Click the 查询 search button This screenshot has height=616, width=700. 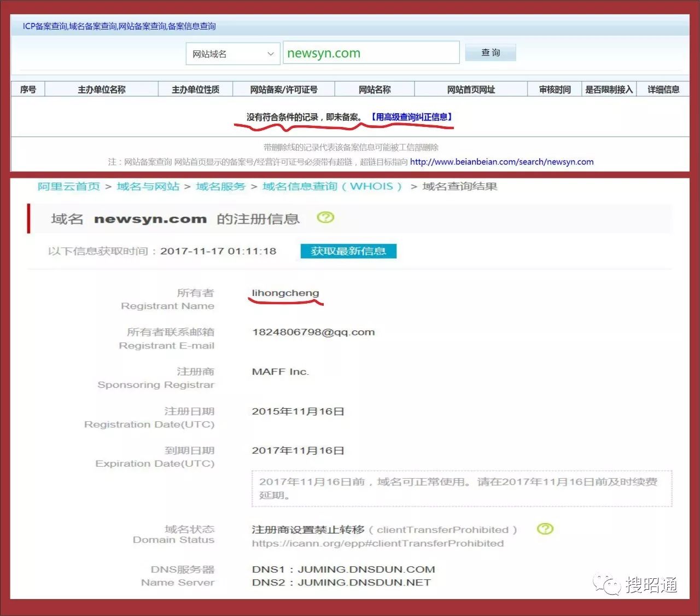coord(491,53)
